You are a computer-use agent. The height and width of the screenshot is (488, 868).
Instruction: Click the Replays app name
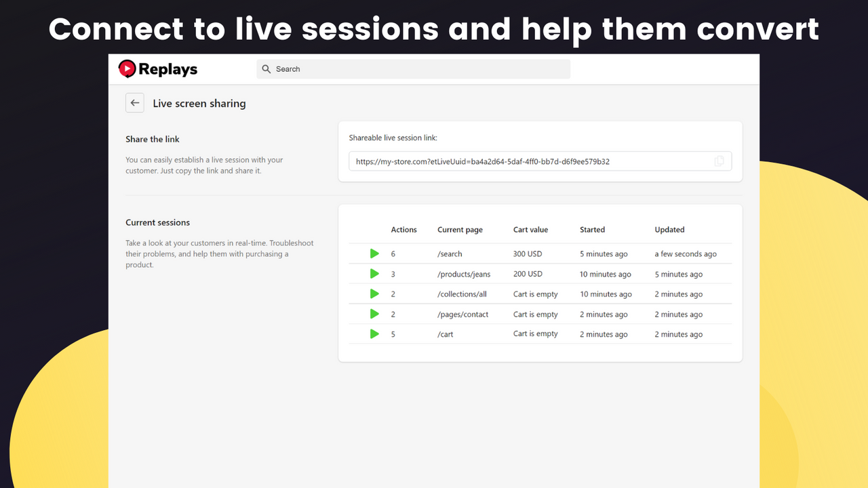(x=167, y=68)
